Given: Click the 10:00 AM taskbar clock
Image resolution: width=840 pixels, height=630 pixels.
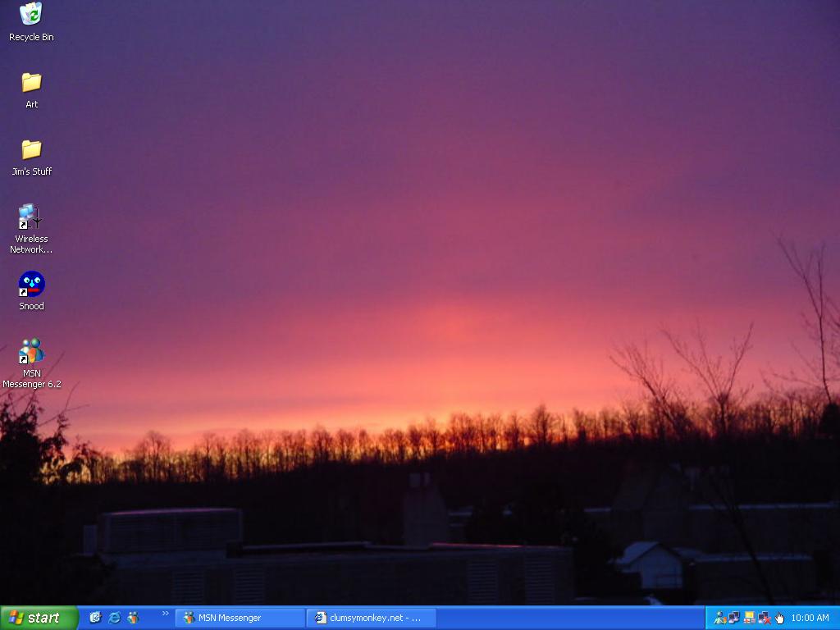Looking at the screenshot, I should click(810, 618).
